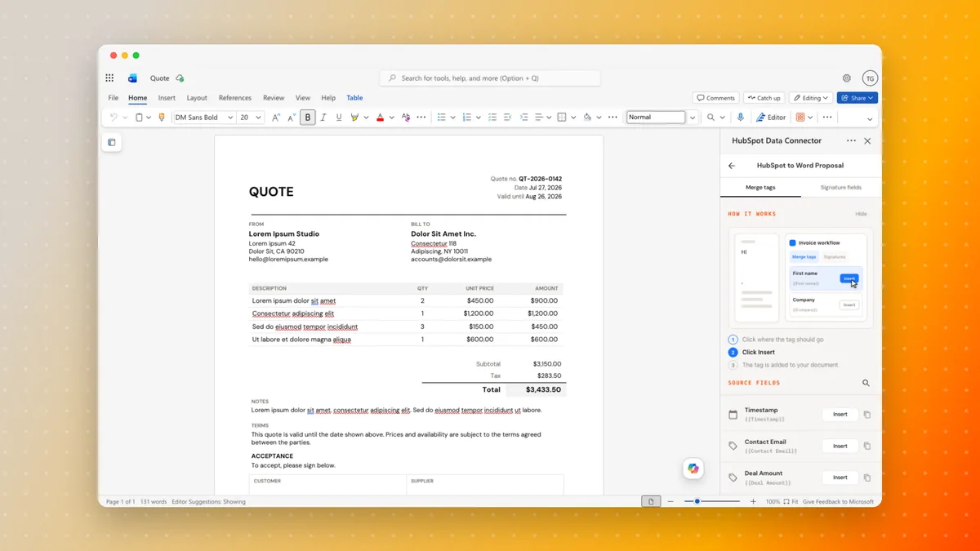
Task: Click the Share button
Action: [857, 98]
